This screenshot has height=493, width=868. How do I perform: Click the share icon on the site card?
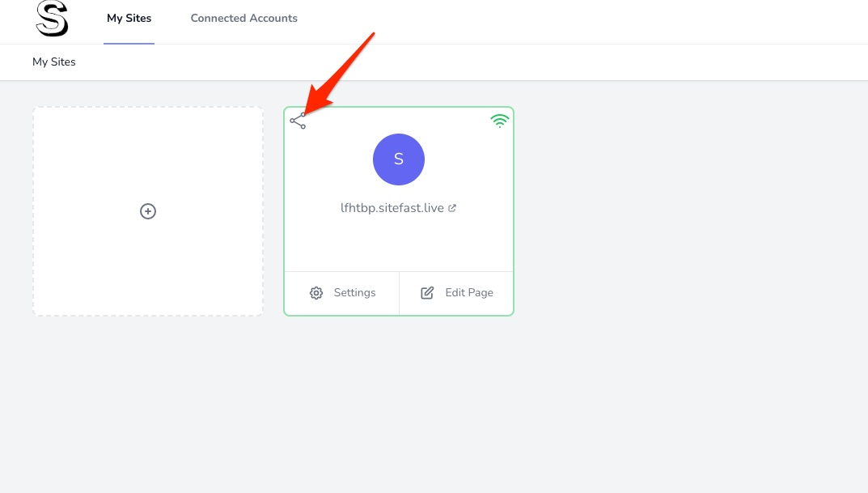(x=298, y=121)
